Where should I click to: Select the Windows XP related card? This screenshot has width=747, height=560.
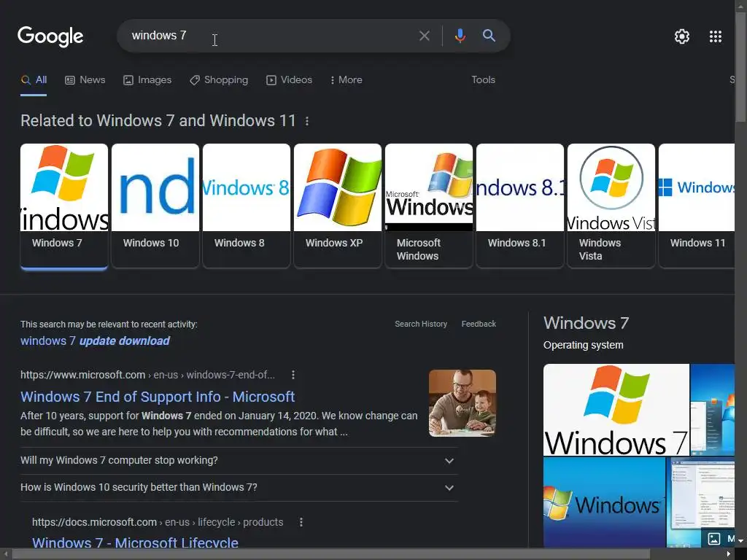coord(338,206)
